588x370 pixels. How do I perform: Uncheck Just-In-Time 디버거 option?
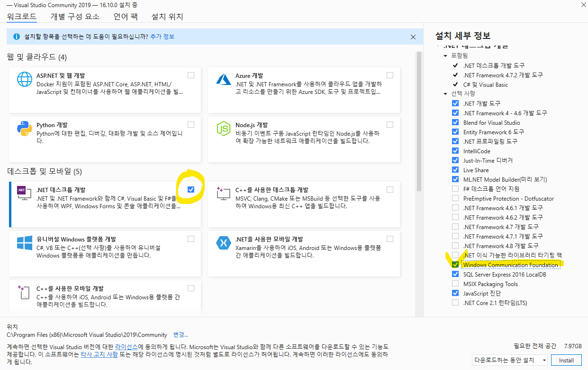point(455,160)
